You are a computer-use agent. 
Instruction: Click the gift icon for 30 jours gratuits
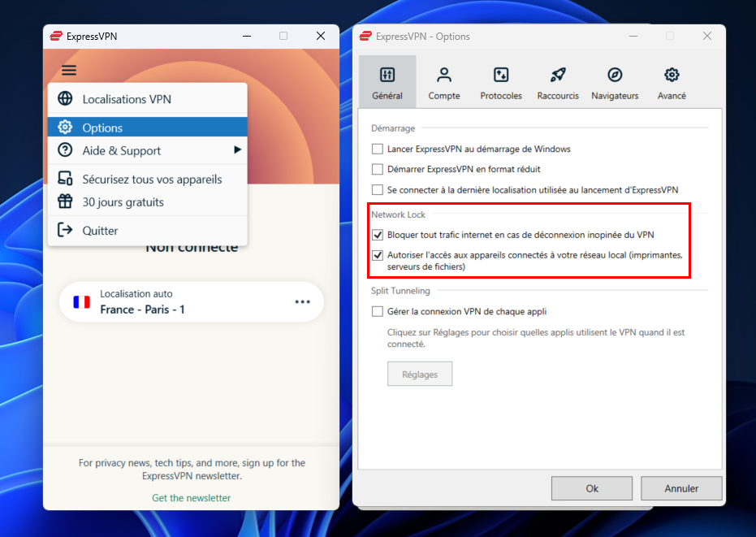pos(65,201)
